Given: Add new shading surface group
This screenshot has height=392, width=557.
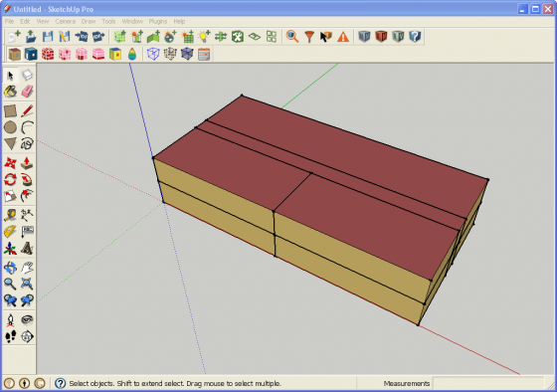Looking at the screenshot, I should (x=136, y=36).
